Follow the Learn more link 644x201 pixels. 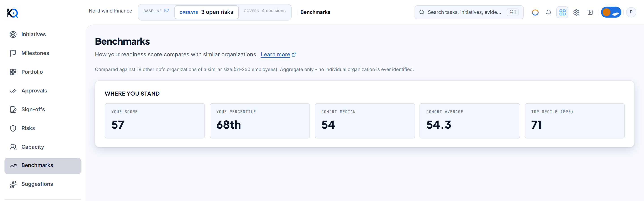[278, 54]
